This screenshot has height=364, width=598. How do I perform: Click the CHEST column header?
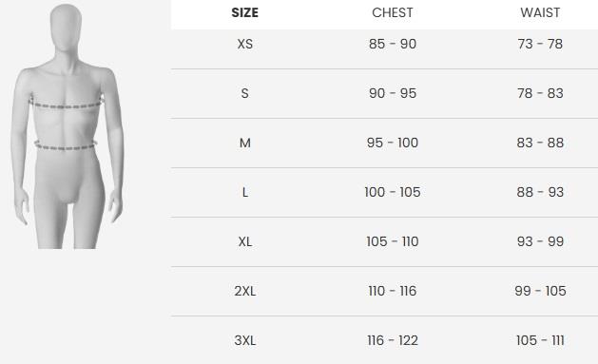point(393,12)
